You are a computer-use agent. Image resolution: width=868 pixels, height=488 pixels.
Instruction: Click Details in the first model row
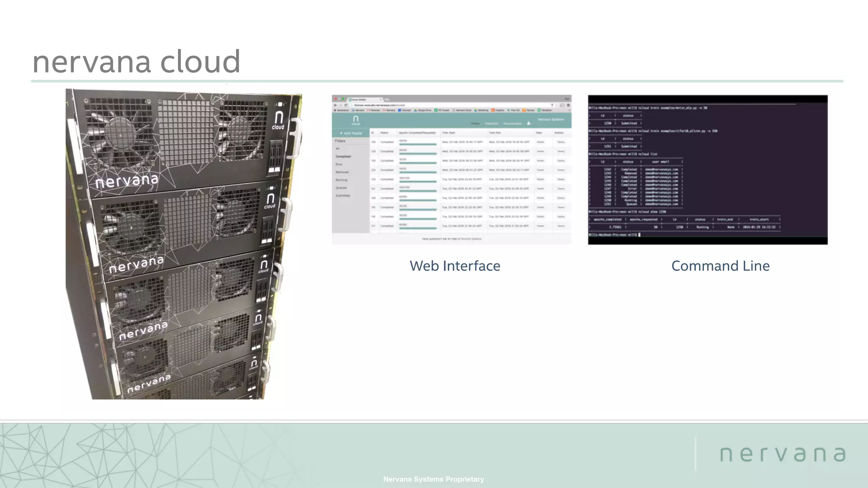(x=540, y=142)
